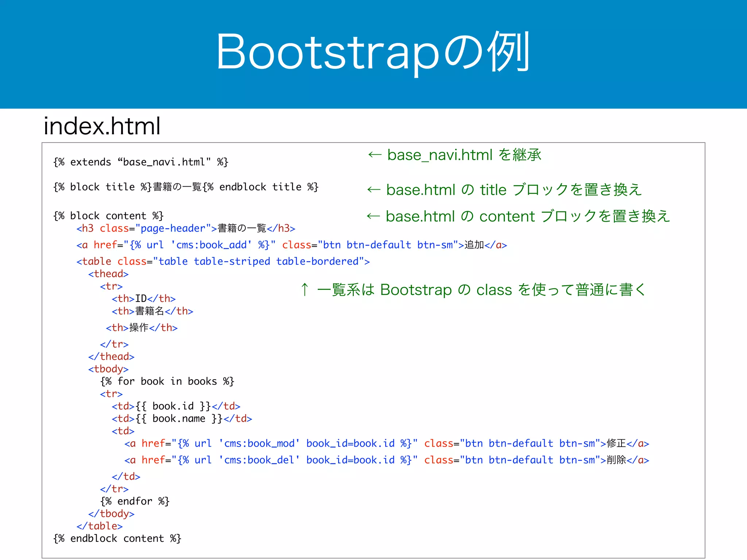Click the anchor line with 'cms:book_del' 削除
Image resolution: width=747 pixels, height=560 pixels.
tap(387, 460)
